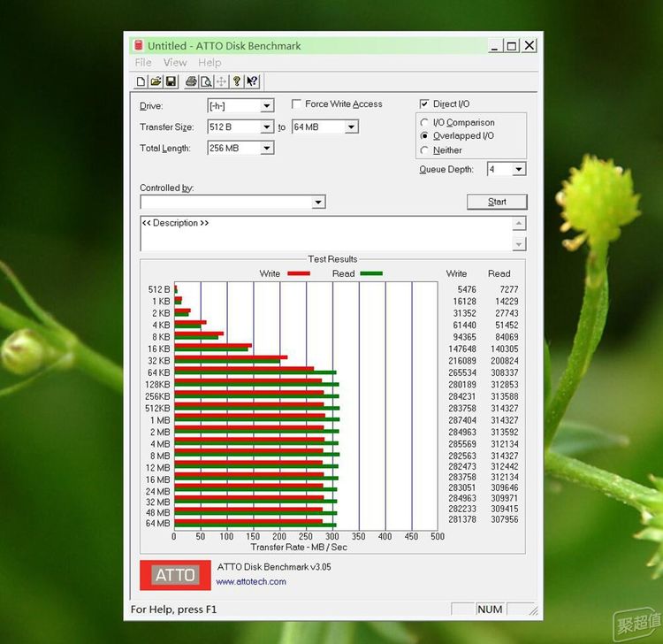Click the Description scrollbar down arrow
The width and height of the screenshot is (663, 644).
pyautogui.click(x=519, y=244)
